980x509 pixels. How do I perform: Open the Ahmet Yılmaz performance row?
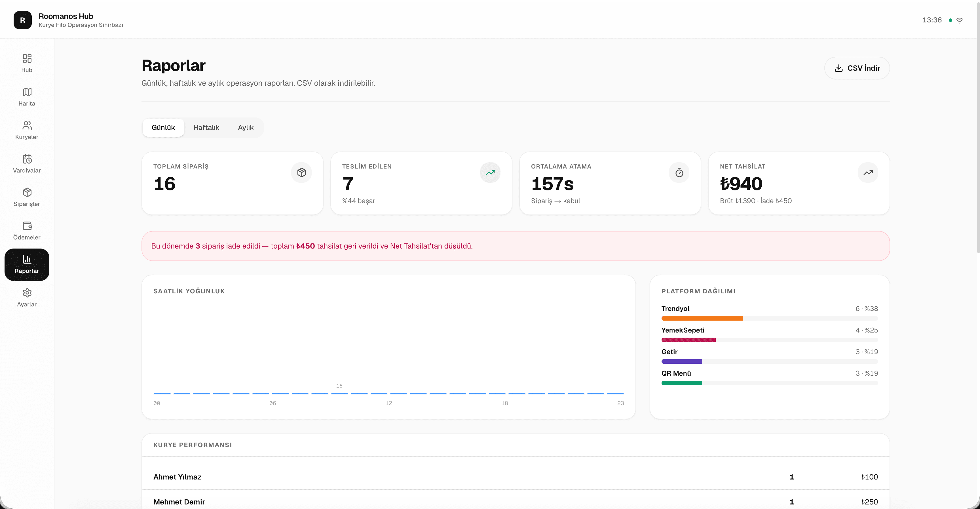[x=516, y=477]
